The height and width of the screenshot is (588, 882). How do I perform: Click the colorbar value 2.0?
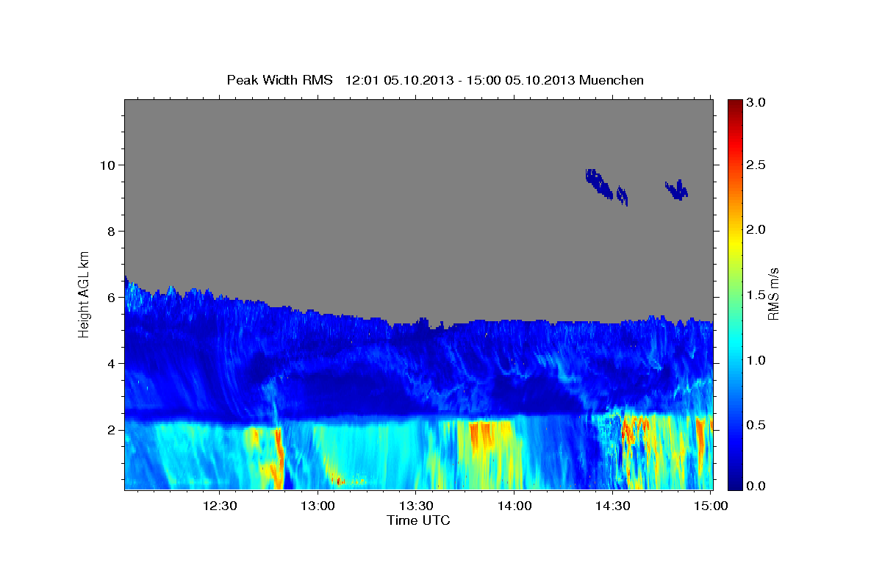pos(758,230)
